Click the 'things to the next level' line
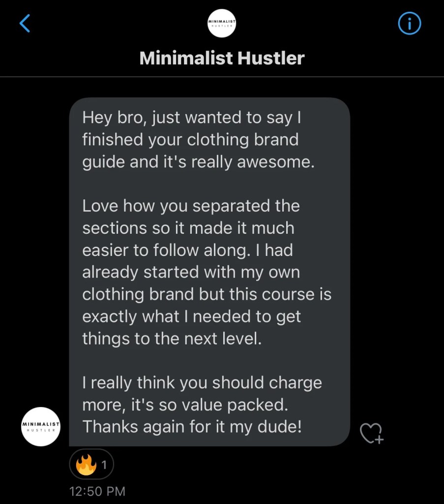The height and width of the screenshot is (504, 444). click(172, 339)
